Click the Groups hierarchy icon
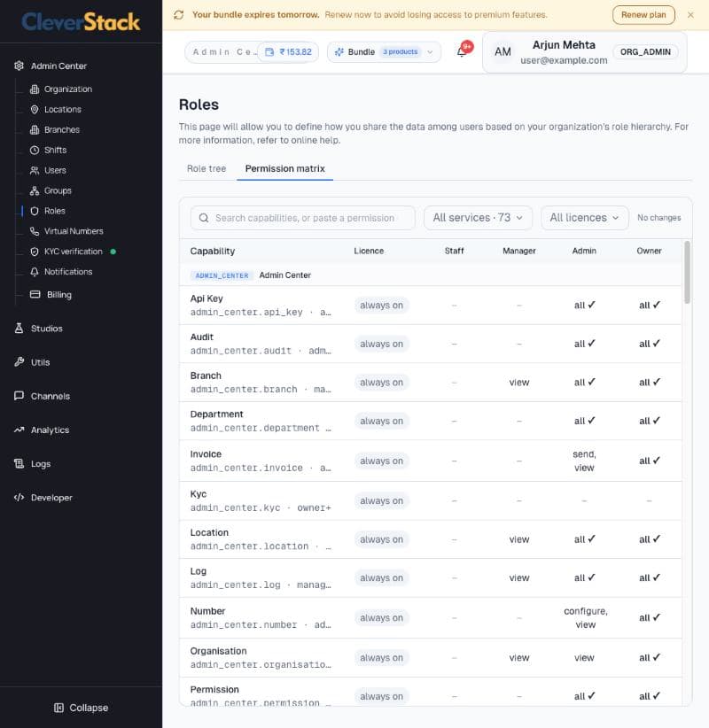Viewport: 709px width, 728px height. tap(35, 190)
